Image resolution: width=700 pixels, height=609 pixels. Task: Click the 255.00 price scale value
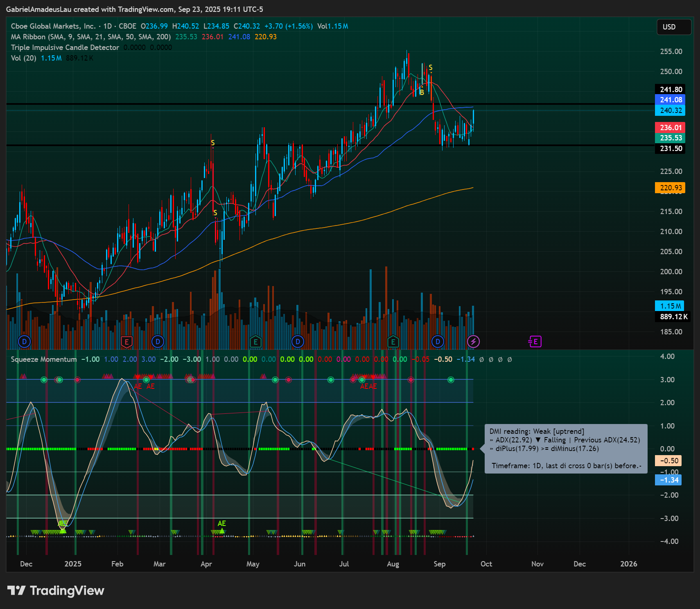(x=671, y=52)
